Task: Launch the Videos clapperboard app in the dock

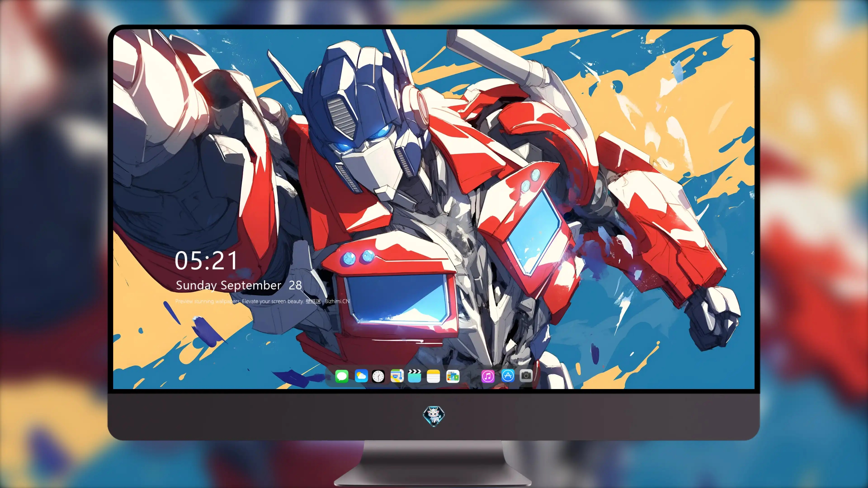Action: tap(415, 376)
